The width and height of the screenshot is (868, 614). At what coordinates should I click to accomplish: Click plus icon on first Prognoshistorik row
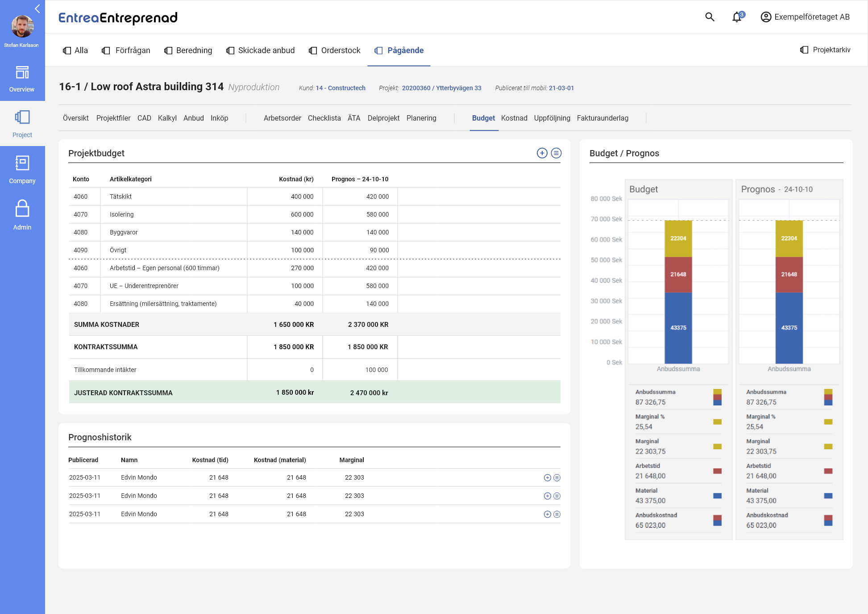[x=547, y=478]
